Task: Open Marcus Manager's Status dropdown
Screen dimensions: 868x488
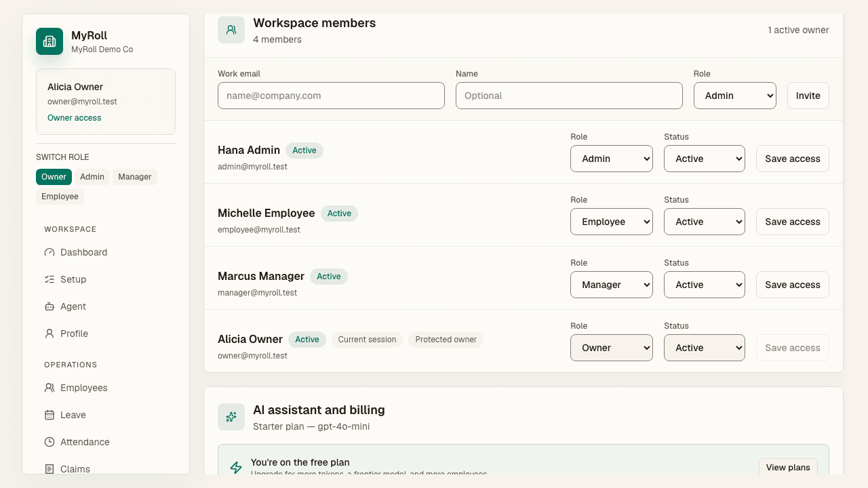Action: point(705,285)
